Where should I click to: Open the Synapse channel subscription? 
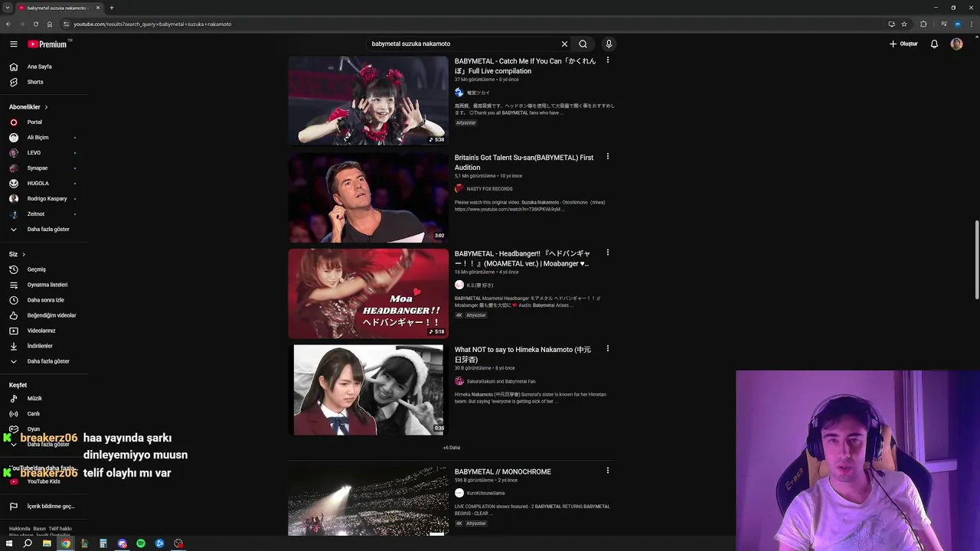(44, 168)
